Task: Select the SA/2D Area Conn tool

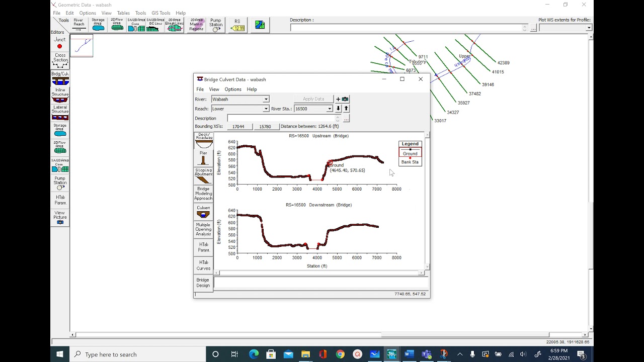Action: 136,25
